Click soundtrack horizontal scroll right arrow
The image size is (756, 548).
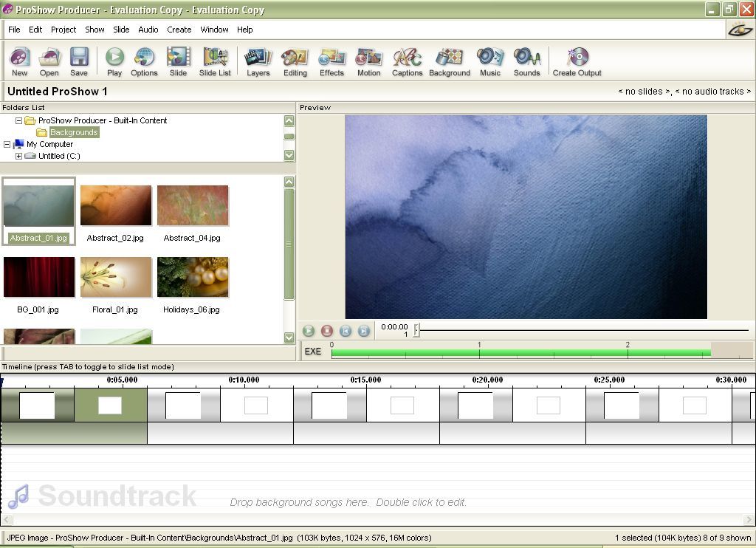[749, 519]
